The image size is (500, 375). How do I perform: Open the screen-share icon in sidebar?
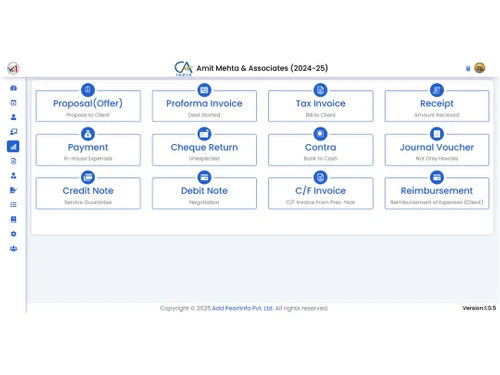tap(13, 132)
